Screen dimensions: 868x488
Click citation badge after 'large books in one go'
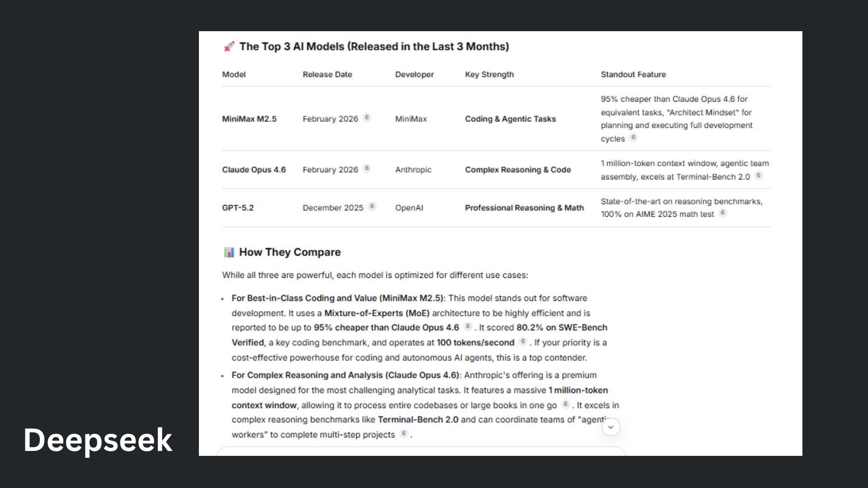tap(566, 404)
